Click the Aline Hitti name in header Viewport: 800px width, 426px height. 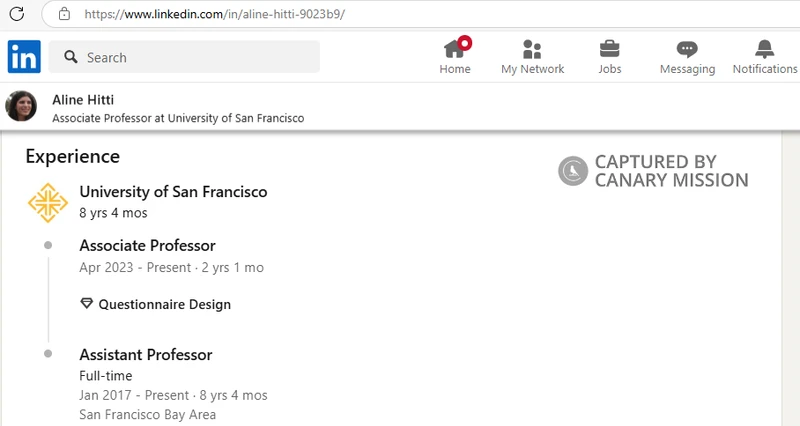coord(85,100)
